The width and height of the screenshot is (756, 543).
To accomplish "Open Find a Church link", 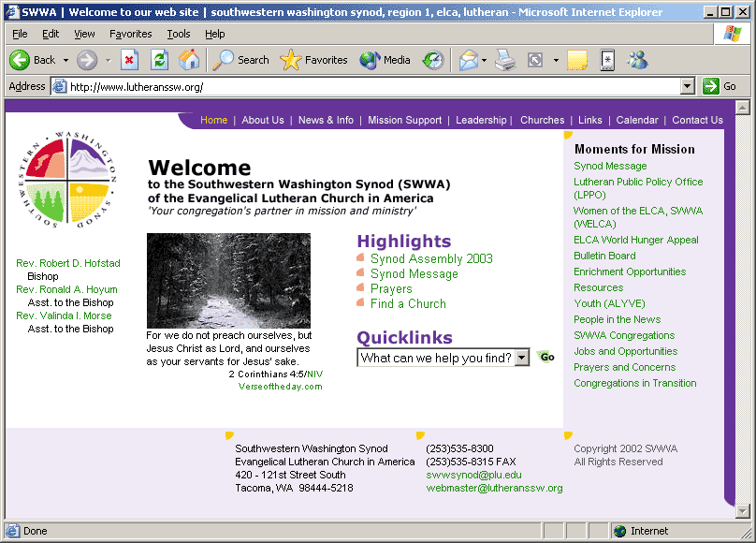I will tap(408, 304).
